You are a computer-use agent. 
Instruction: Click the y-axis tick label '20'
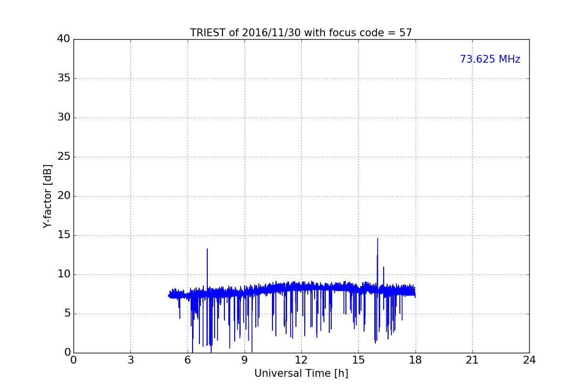point(63,196)
